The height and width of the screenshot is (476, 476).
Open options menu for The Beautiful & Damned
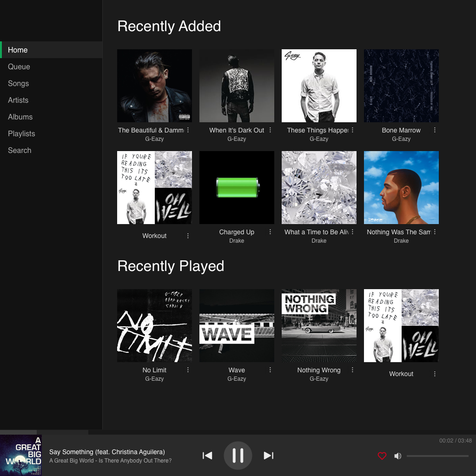(x=188, y=130)
